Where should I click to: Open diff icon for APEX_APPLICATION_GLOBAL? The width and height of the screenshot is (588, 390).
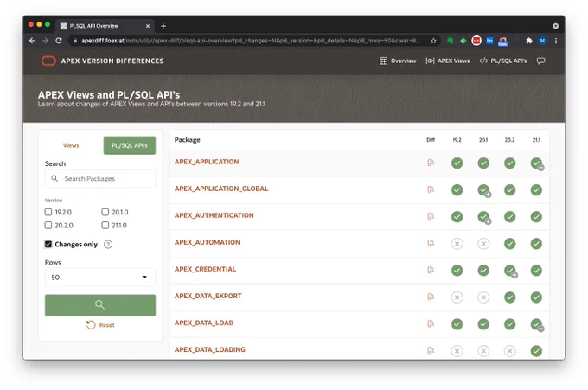click(431, 189)
